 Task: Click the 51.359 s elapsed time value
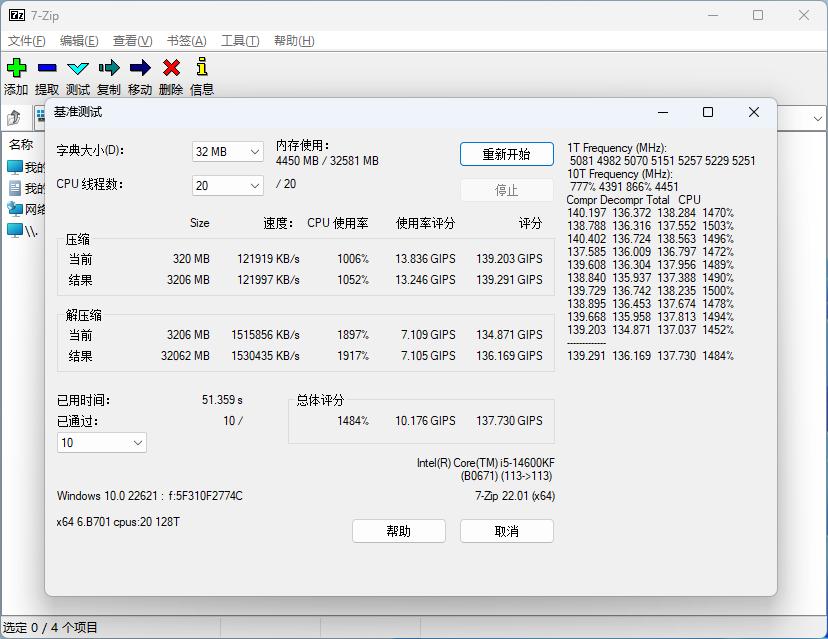(222, 400)
